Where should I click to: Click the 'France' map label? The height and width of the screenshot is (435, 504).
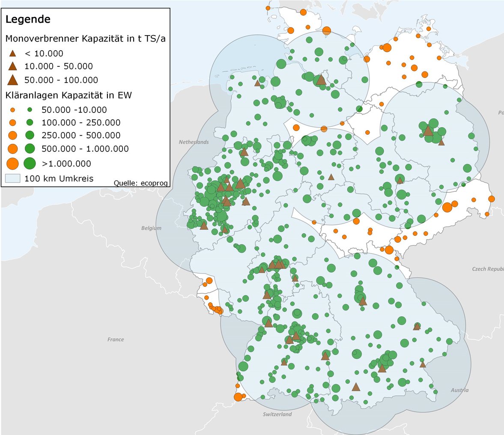(116, 339)
